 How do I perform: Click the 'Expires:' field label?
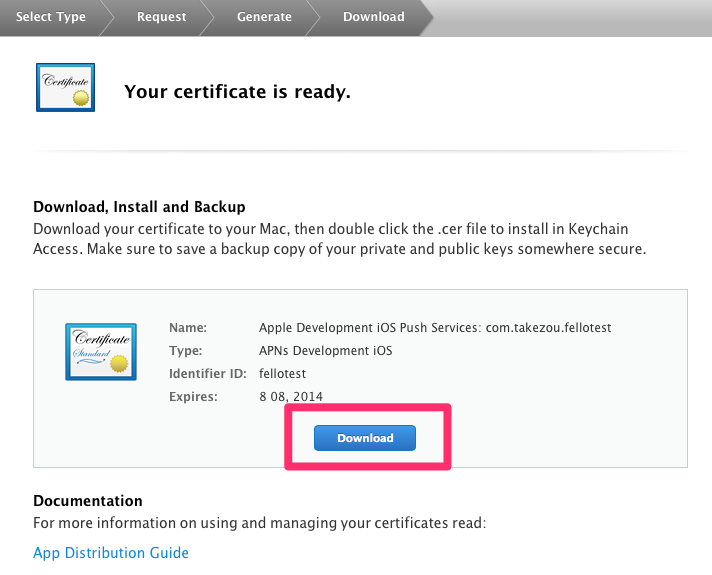point(194,397)
